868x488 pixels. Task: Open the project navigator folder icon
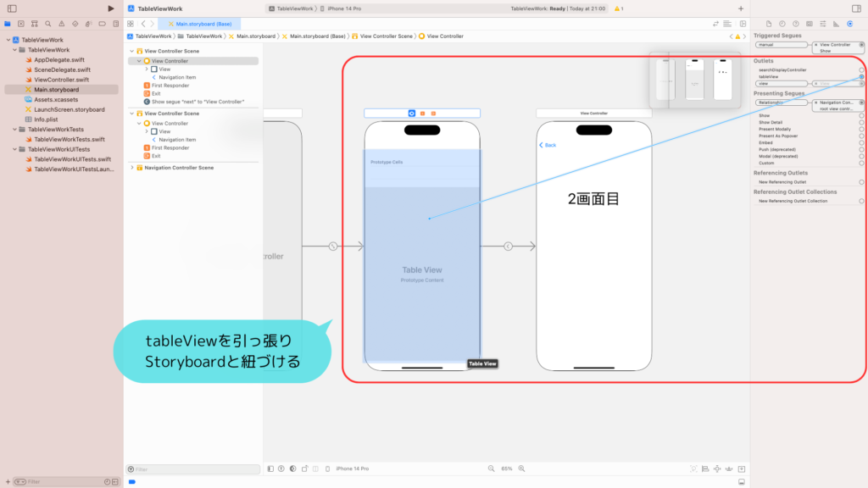click(8, 24)
